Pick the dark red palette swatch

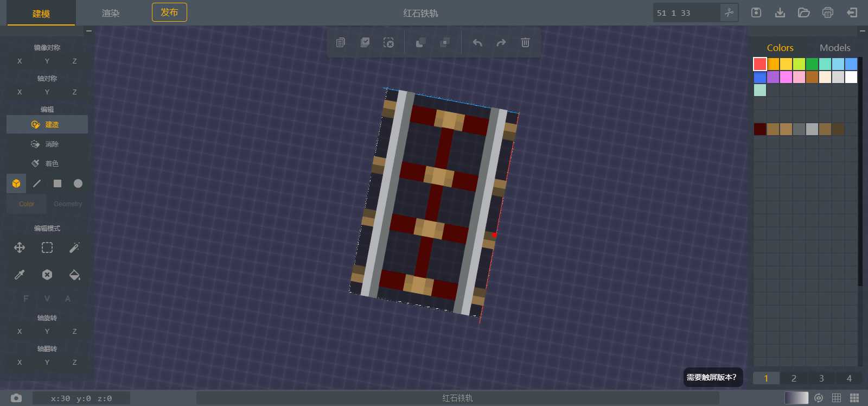(x=760, y=129)
